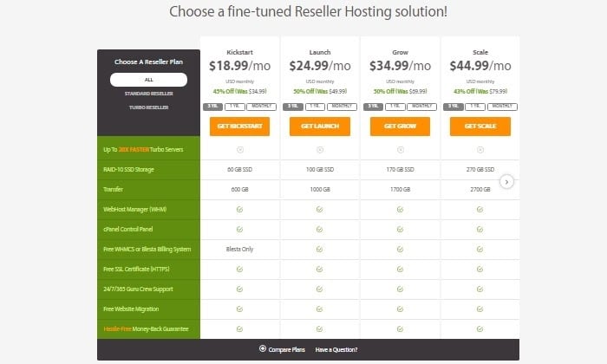This screenshot has height=364, width=607.
Task: Open the Have a Question? link
Action: pos(336,349)
